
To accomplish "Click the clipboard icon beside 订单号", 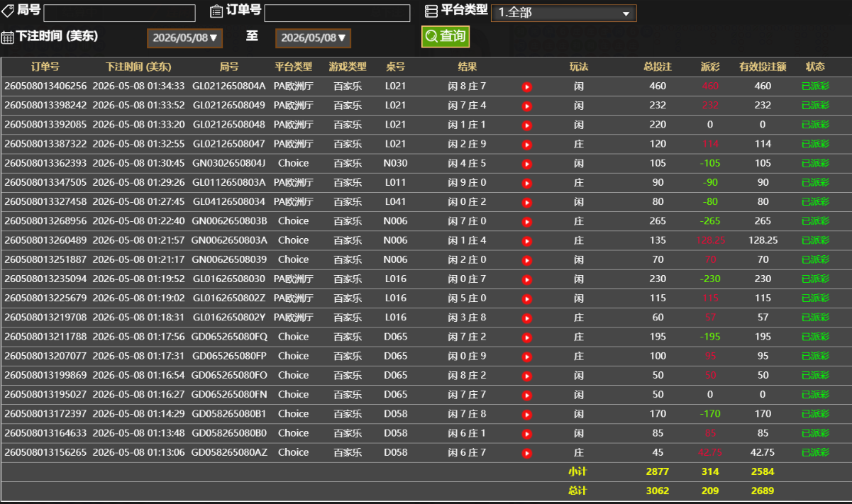I will 216,11.
